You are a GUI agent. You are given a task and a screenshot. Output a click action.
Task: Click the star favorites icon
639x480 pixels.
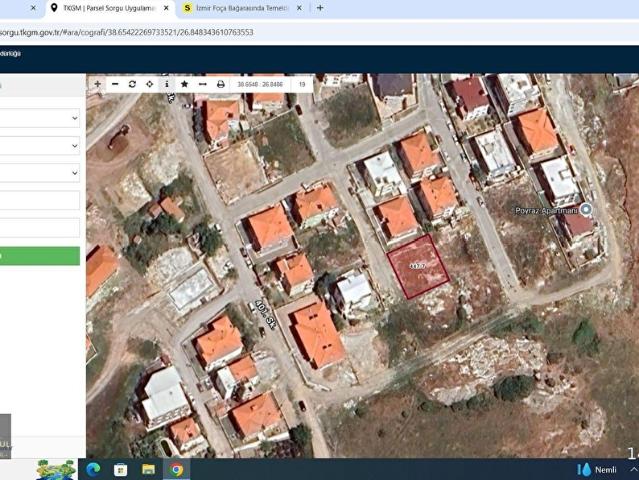pyautogui.click(x=184, y=84)
